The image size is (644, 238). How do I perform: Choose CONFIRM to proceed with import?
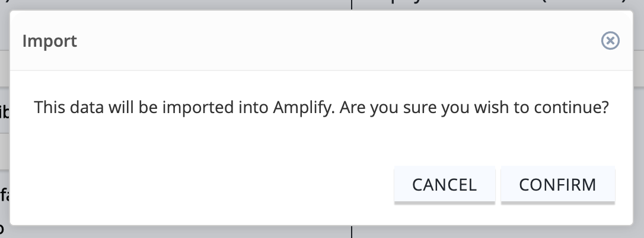click(558, 185)
